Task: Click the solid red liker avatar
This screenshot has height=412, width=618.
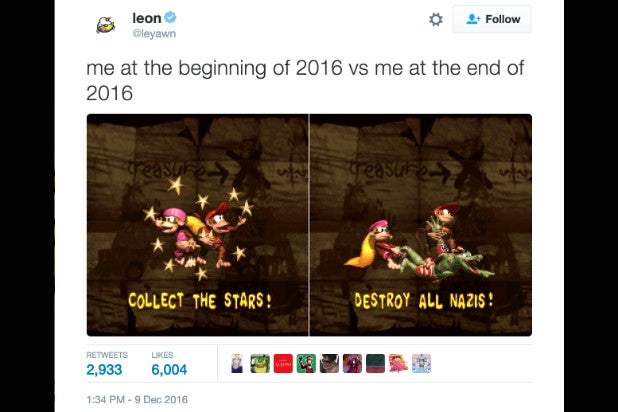Action: (x=283, y=363)
